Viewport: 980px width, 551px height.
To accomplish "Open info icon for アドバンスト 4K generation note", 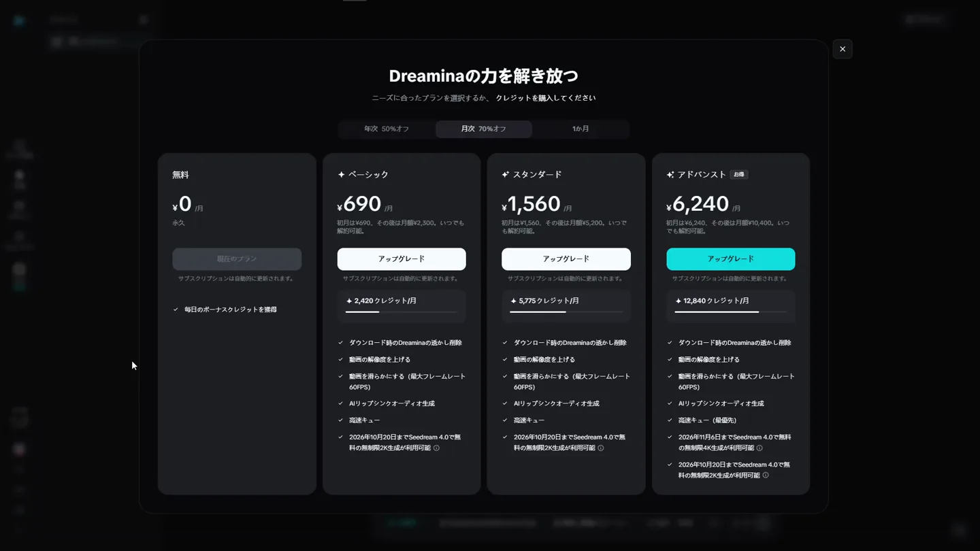I will point(759,448).
